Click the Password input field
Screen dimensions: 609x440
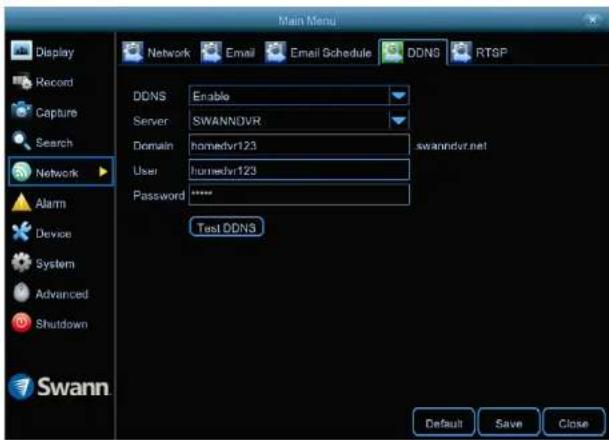[x=299, y=194]
